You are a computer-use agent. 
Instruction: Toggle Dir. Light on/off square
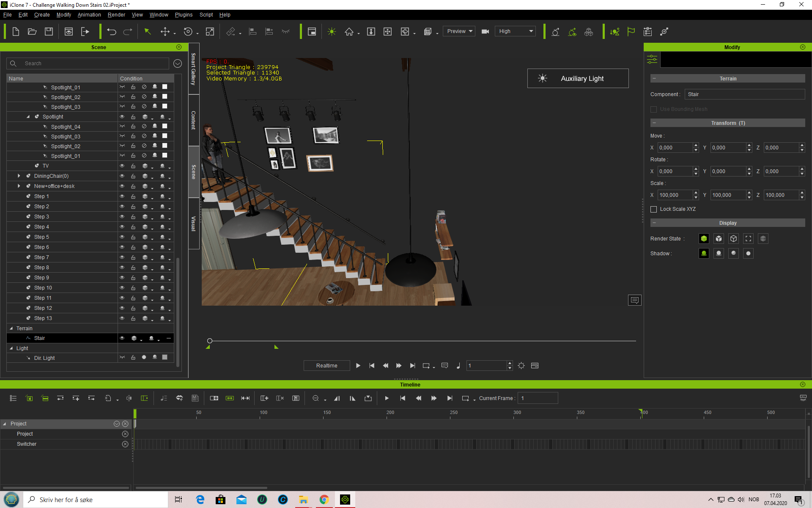pyautogui.click(x=165, y=357)
